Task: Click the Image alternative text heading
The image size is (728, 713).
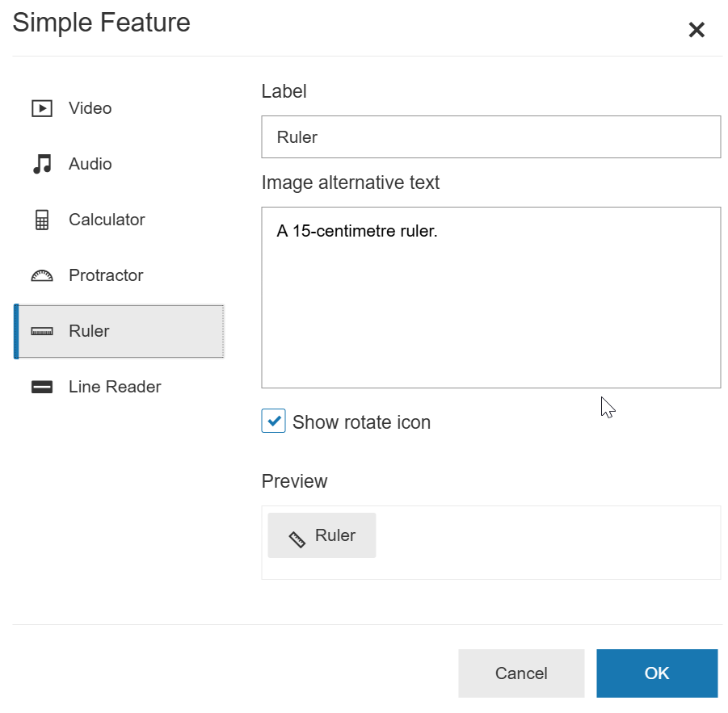Action: [351, 182]
